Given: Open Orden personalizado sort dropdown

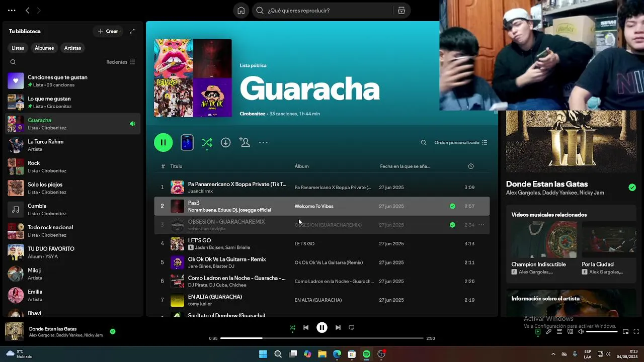Looking at the screenshot, I should [461, 143].
